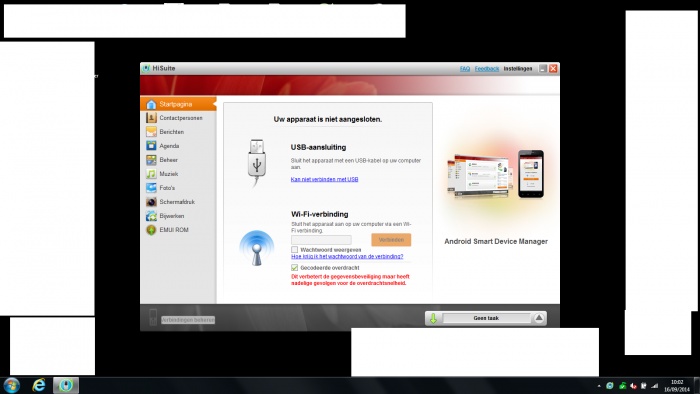Minimize the HiSuite window
Screen dimensions: 700x394
coord(543,68)
